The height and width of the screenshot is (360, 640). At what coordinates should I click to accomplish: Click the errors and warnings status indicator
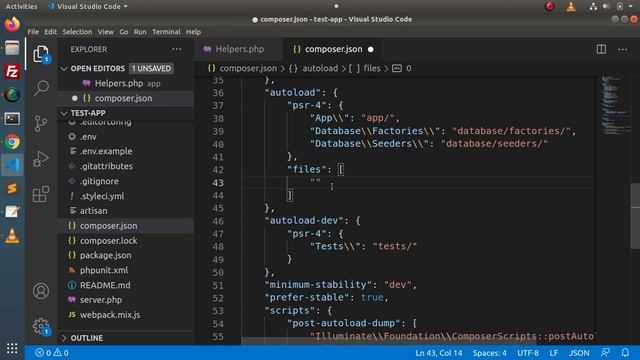click(52, 353)
